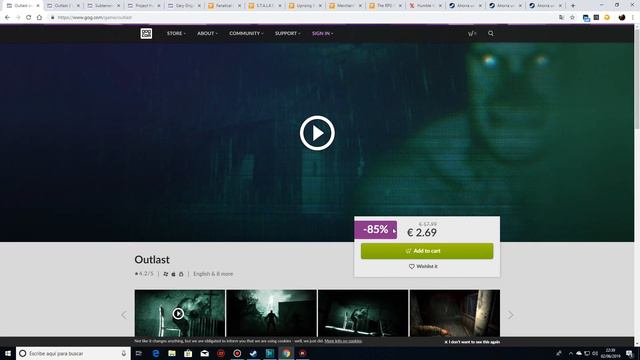Click the browser home icon
The height and width of the screenshot is (360, 640).
[39, 18]
